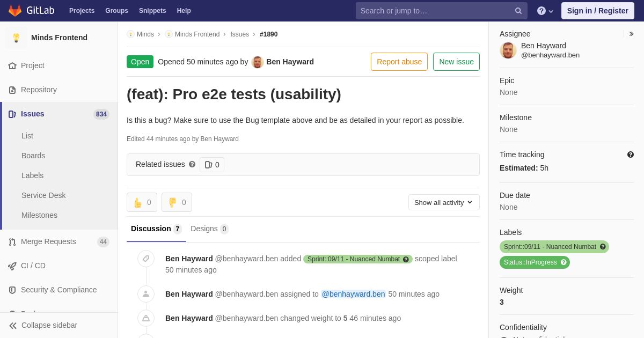Click the search magnifier icon
Image resolution: width=644 pixels, height=338 pixels.
click(518, 11)
